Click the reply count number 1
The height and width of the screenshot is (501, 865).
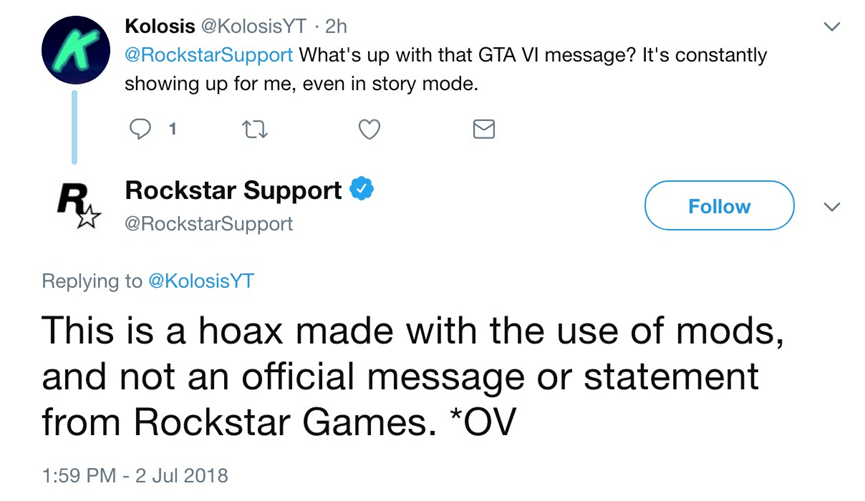click(x=172, y=128)
